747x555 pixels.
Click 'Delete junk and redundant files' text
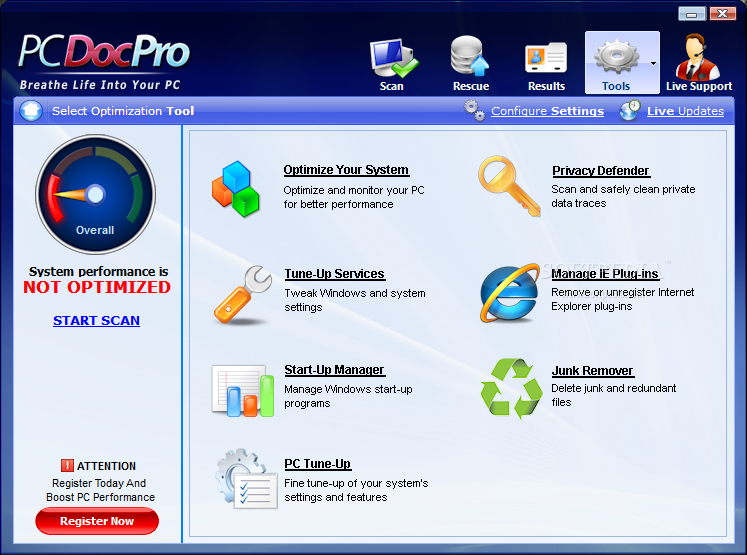click(614, 395)
